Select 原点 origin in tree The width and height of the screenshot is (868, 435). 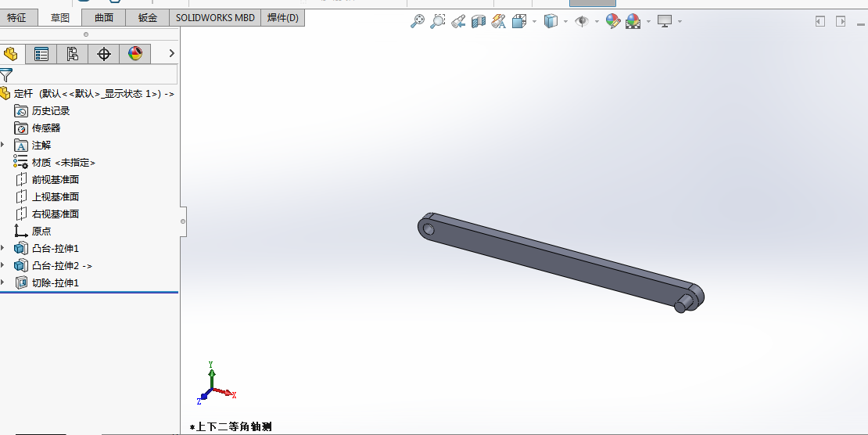[41, 231]
